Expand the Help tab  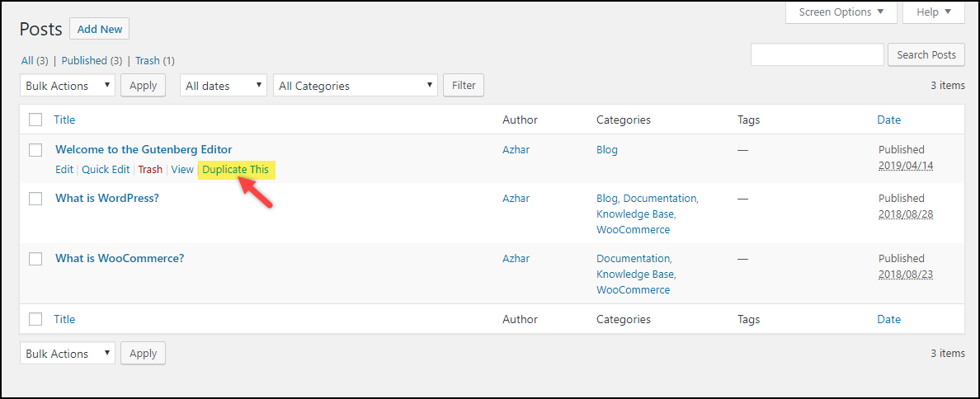tap(935, 12)
